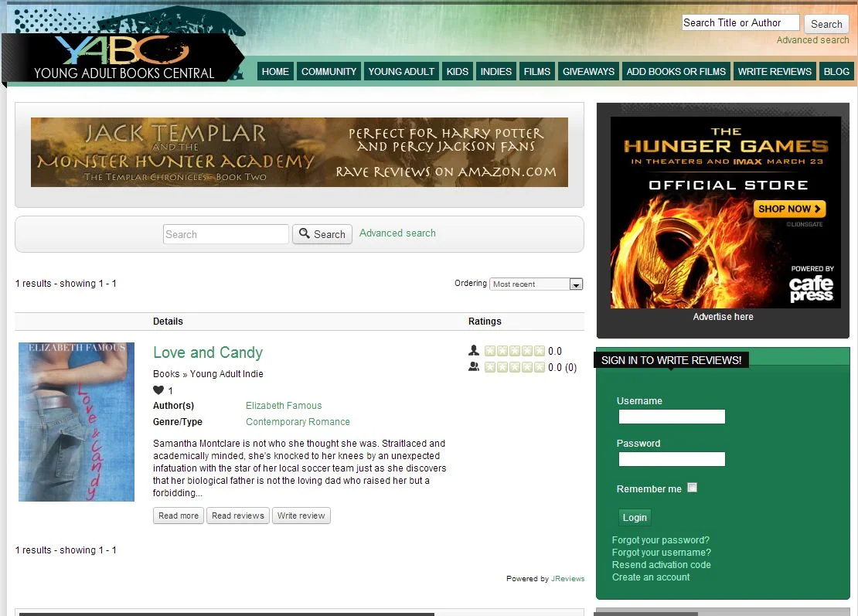
Task: Click the Read more button
Action: pyautogui.click(x=179, y=516)
